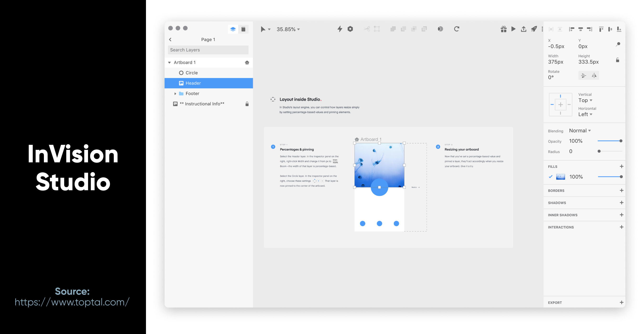Click the mask circle icon
644x334 pixels.
click(x=440, y=29)
